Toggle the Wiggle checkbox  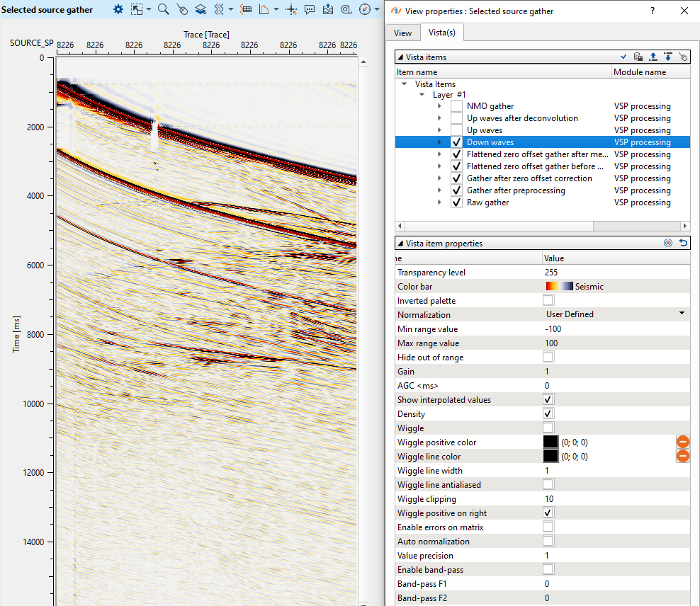coord(548,428)
